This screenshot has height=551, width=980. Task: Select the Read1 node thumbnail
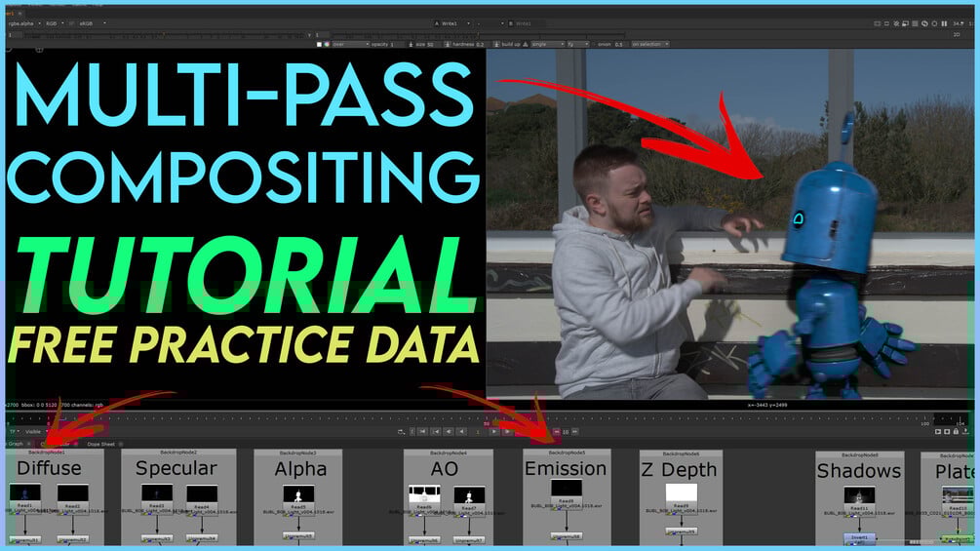point(25,492)
